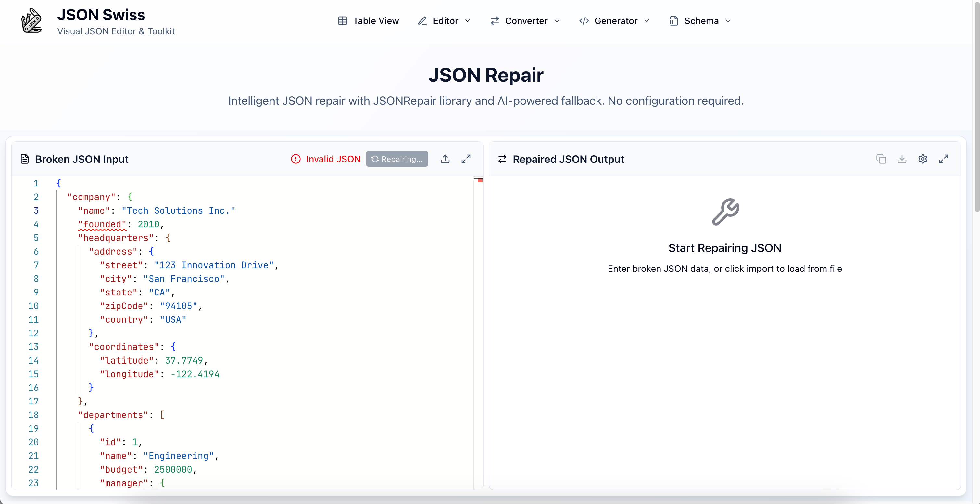Copy the repaired JSON output

pos(881,159)
